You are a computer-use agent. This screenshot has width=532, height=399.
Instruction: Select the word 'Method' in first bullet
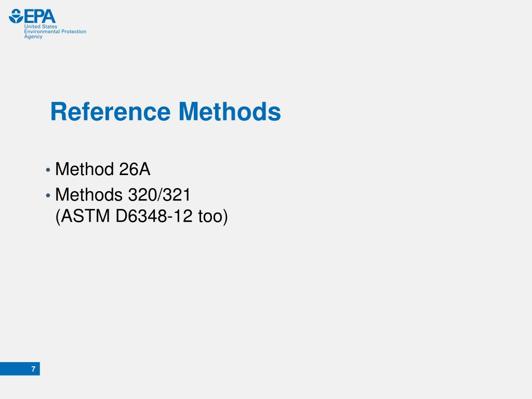85,169
